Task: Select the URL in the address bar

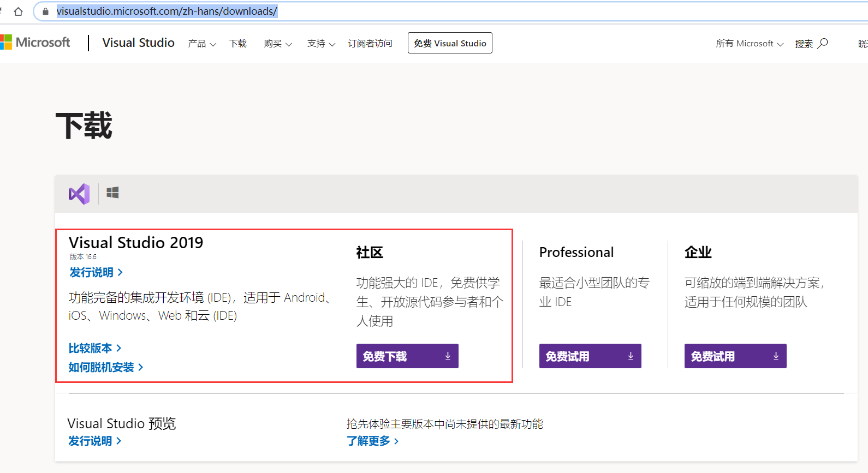Action: [167, 11]
